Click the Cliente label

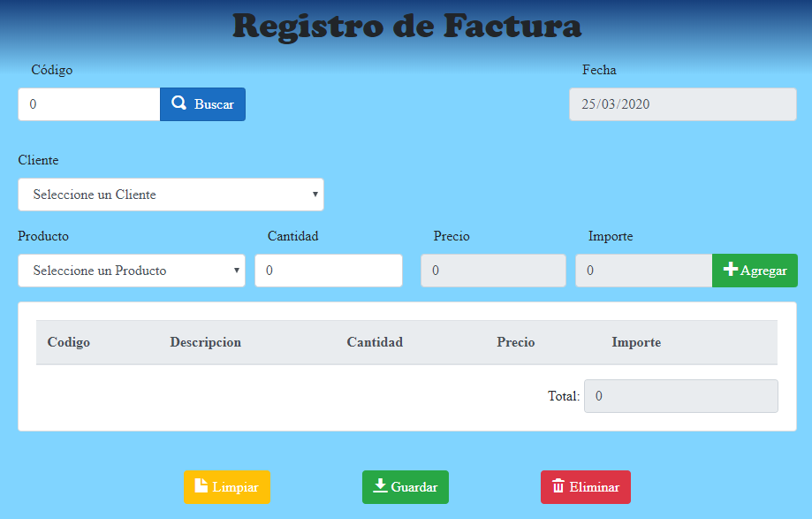click(x=38, y=160)
